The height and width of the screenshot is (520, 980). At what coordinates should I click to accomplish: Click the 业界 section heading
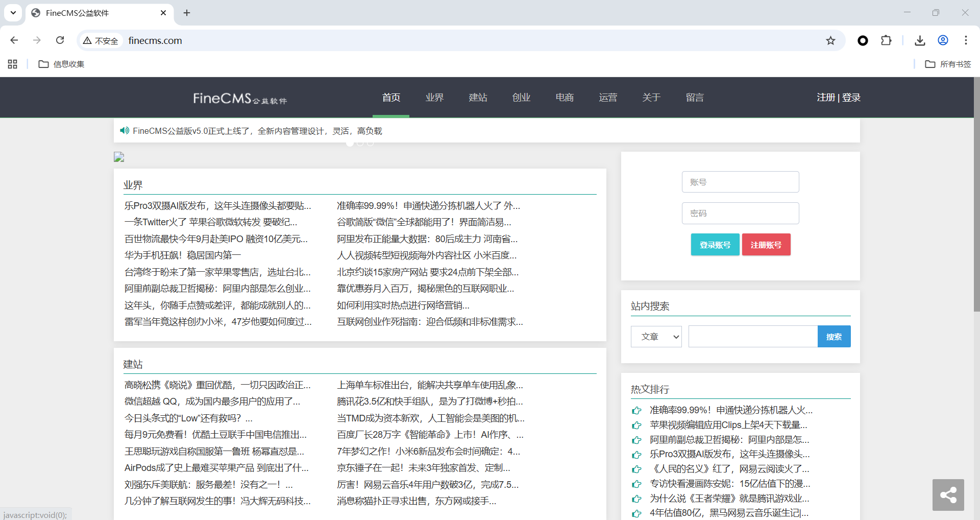coord(133,185)
